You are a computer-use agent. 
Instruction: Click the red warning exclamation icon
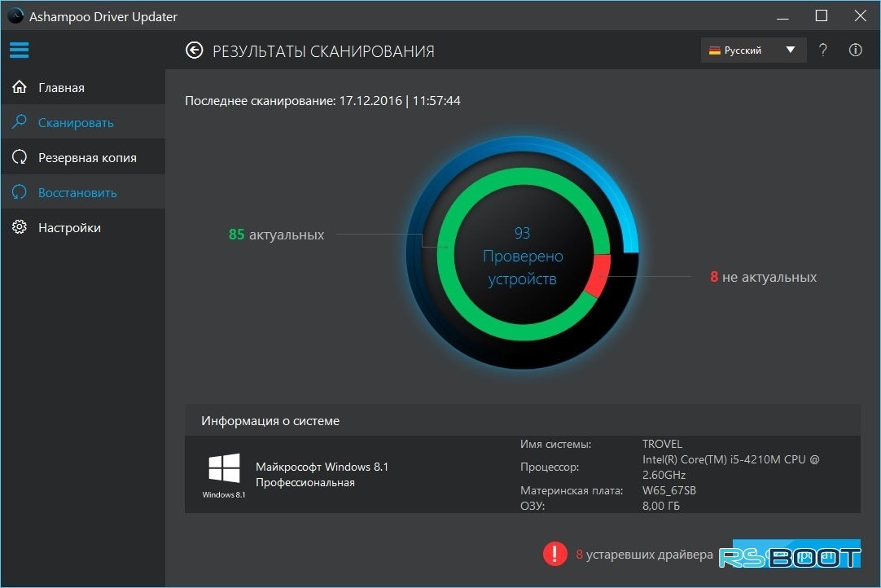tap(554, 554)
